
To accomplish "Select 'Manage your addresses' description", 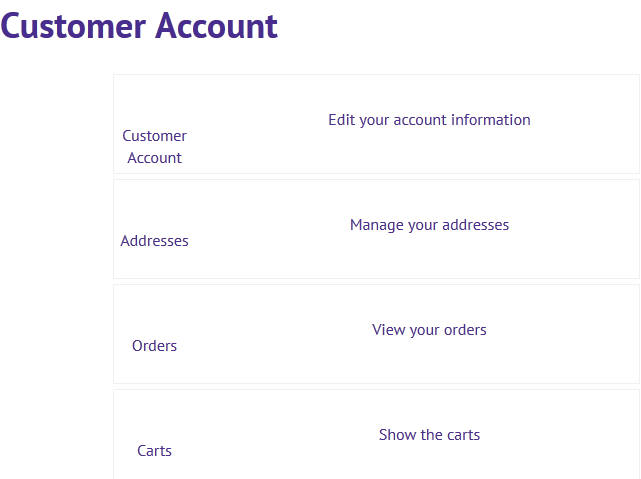I will click(429, 225).
